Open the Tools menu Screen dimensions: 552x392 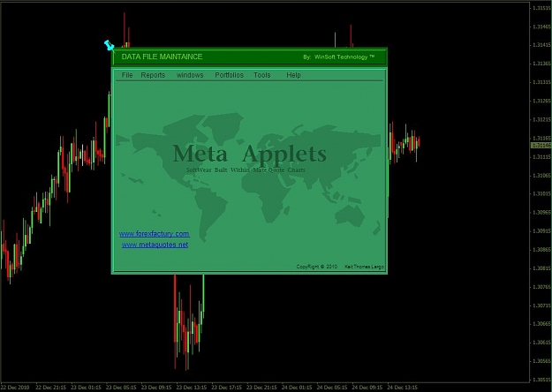[x=262, y=75]
